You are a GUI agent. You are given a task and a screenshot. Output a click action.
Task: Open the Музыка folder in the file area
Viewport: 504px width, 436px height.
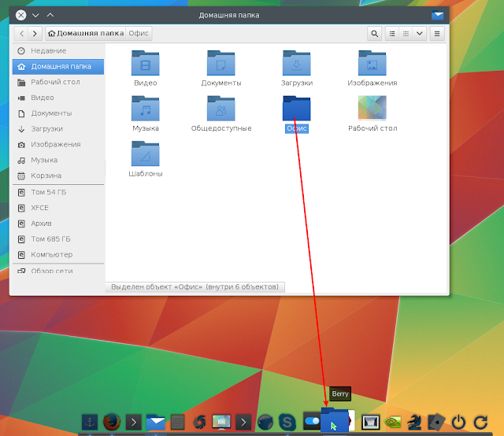[145, 114]
